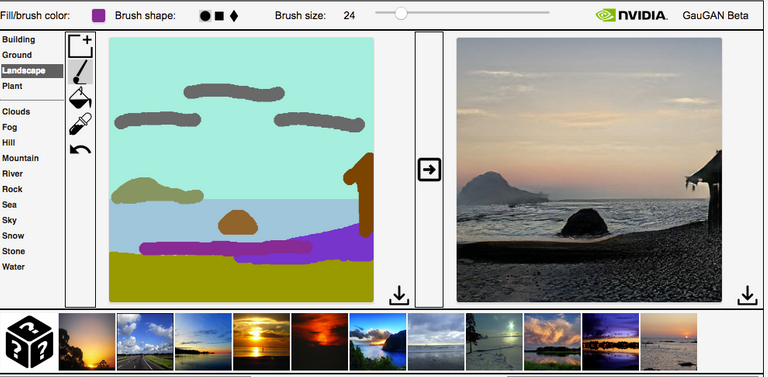Choose the square brush shape
Image resolution: width=768 pixels, height=377 pixels.
tap(219, 16)
